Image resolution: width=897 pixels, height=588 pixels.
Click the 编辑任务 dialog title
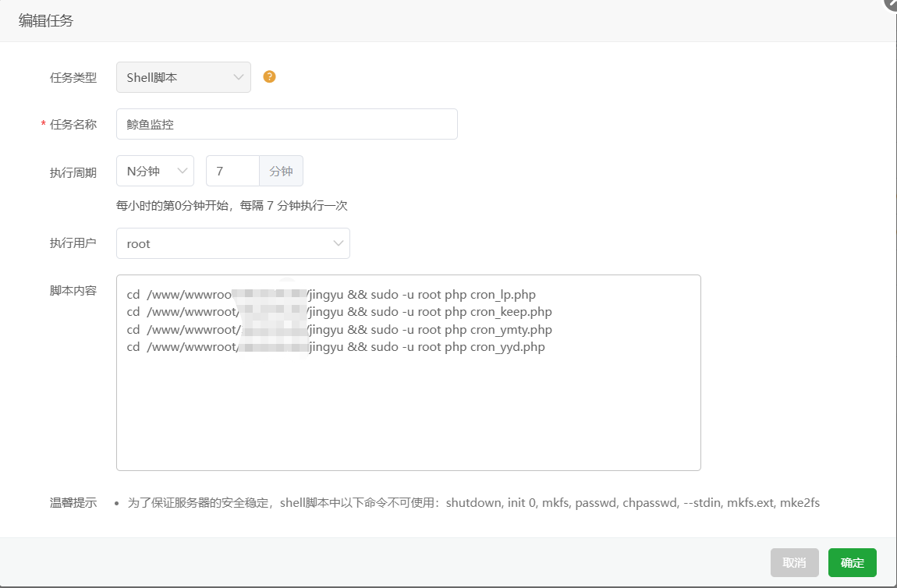coord(46,20)
